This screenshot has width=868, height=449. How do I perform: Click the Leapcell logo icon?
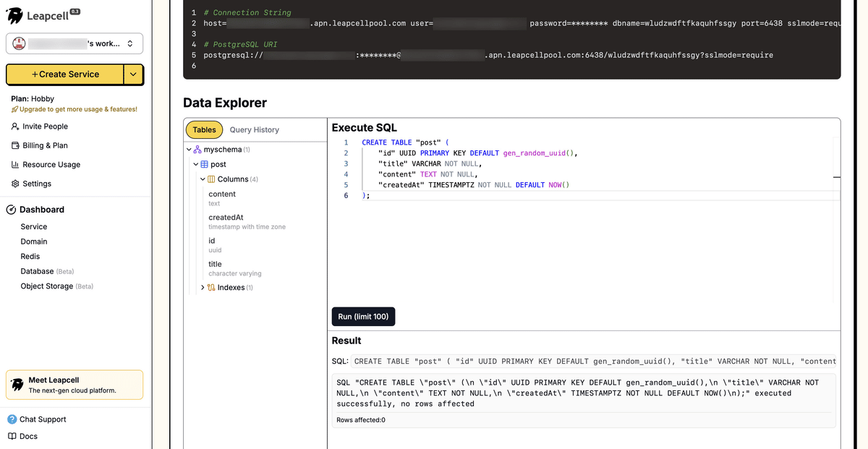pyautogui.click(x=16, y=15)
